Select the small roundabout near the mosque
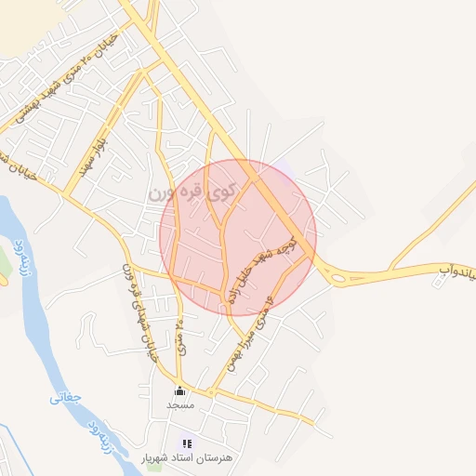This screenshot has height=476, width=476. tap(211, 393)
